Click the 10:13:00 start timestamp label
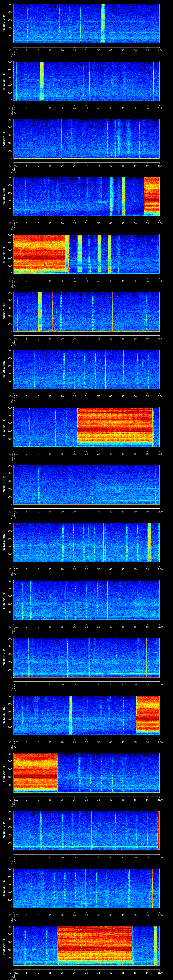The width and height of the screenshot is (173, 980). (13, 742)
